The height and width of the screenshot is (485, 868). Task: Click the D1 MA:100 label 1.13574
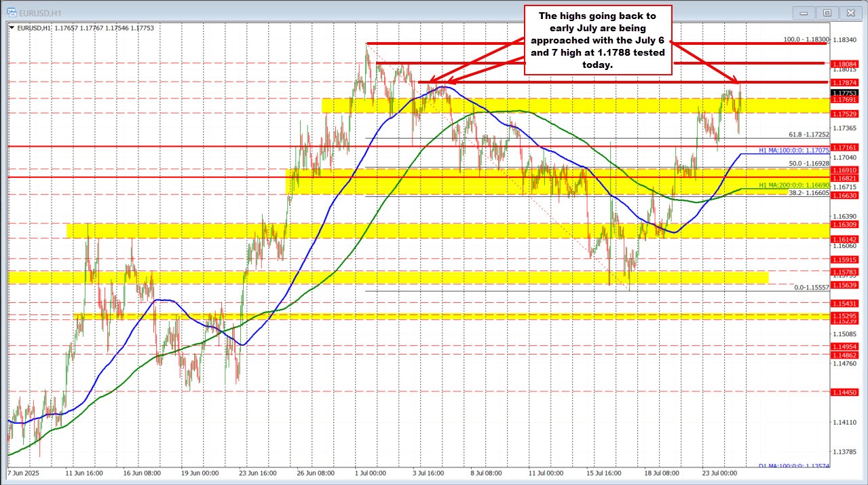tap(794, 466)
